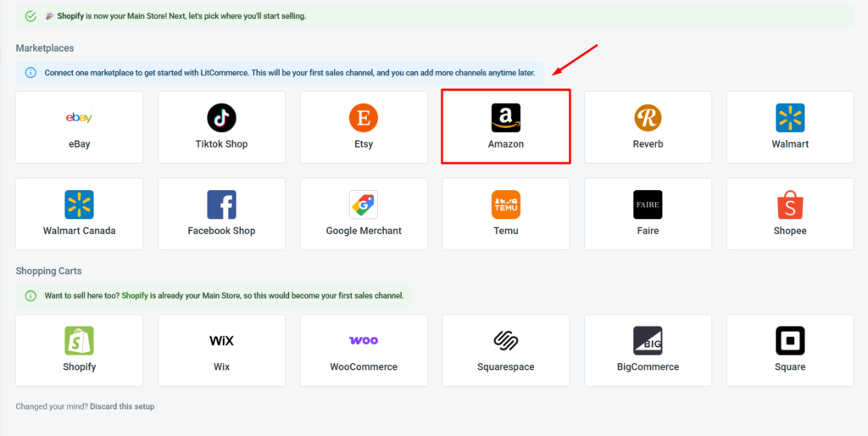Select the Squarespace label text

pos(506,366)
